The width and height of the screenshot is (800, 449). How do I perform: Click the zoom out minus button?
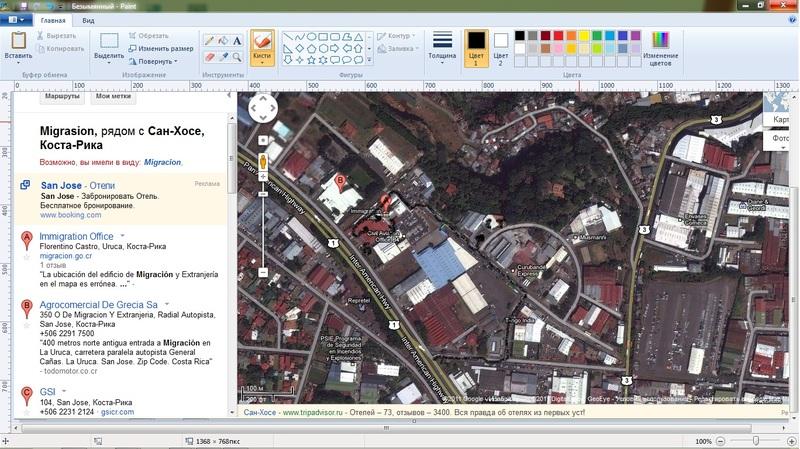point(720,441)
